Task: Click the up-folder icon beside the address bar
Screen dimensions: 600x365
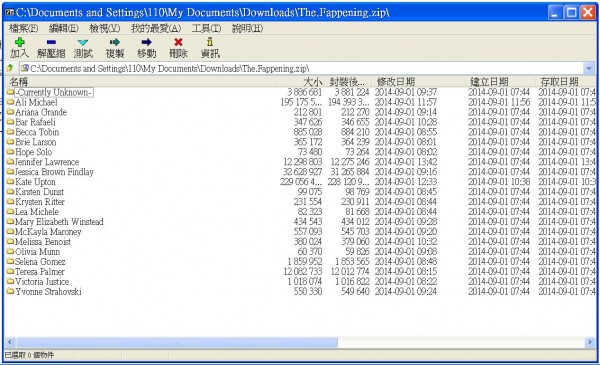Action: point(10,68)
